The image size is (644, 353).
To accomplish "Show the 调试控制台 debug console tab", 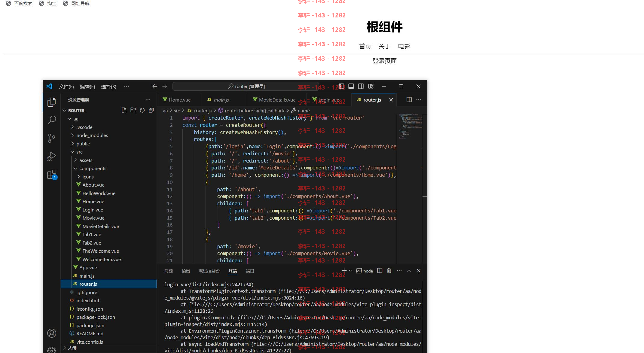I will pyautogui.click(x=209, y=271).
